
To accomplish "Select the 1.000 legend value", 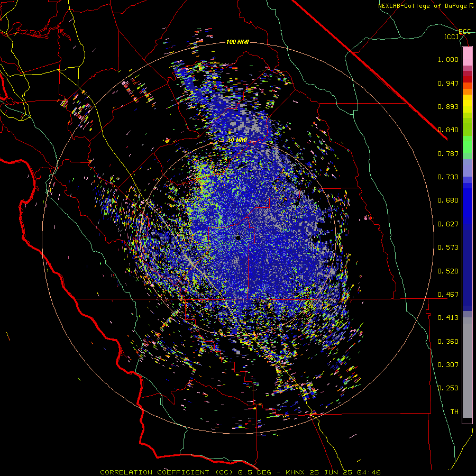I will (448, 59).
